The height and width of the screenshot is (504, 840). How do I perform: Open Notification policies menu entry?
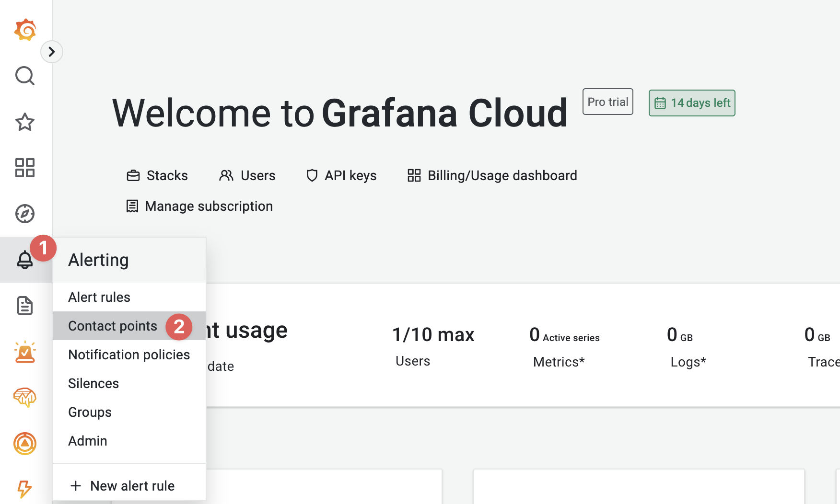pyautogui.click(x=129, y=355)
